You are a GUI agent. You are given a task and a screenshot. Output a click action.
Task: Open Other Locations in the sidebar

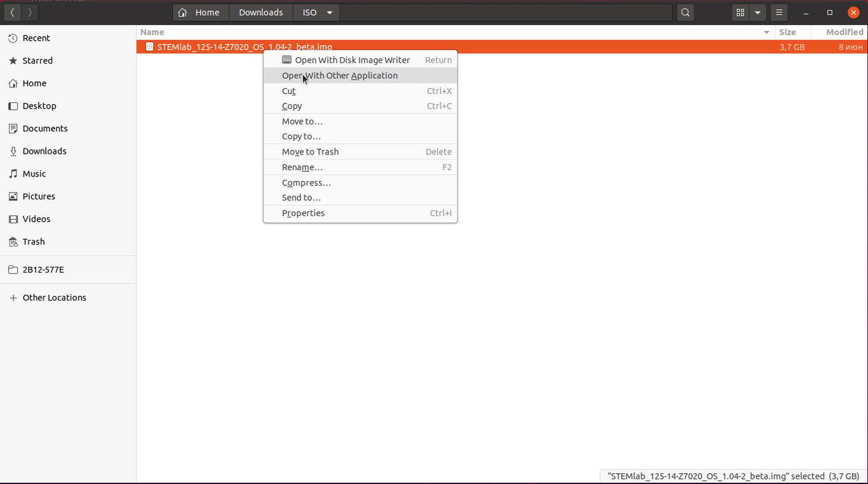[x=68, y=298]
